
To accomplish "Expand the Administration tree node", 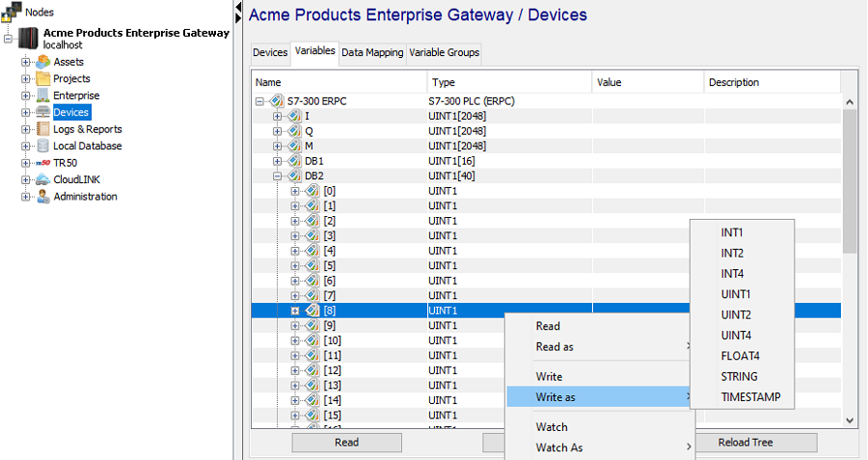I will tap(25, 197).
